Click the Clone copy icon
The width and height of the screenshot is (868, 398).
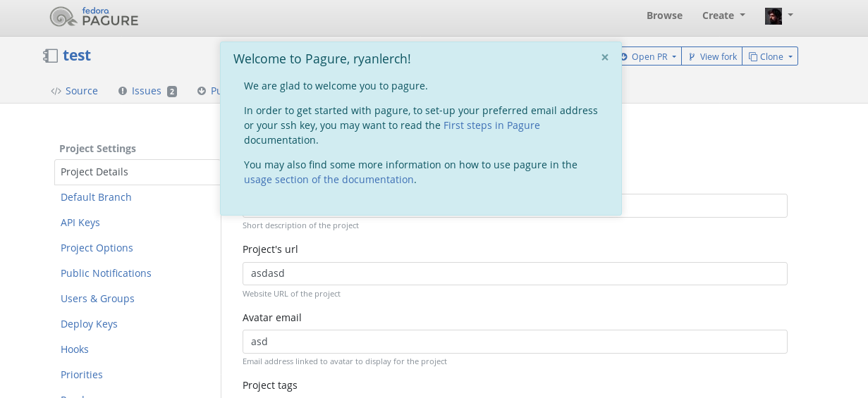pos(753,56)
